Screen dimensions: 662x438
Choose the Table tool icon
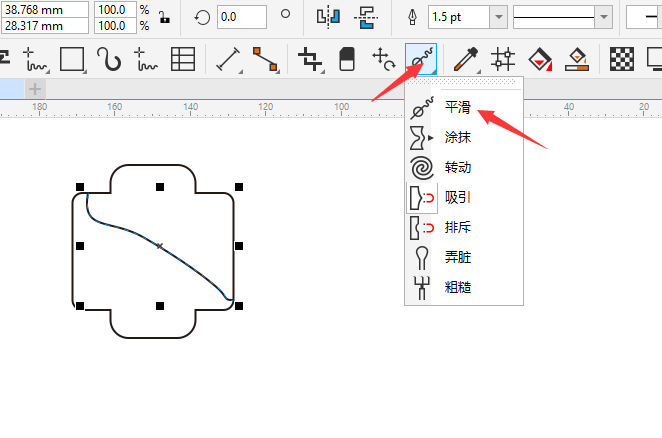[x=182, y=60]
